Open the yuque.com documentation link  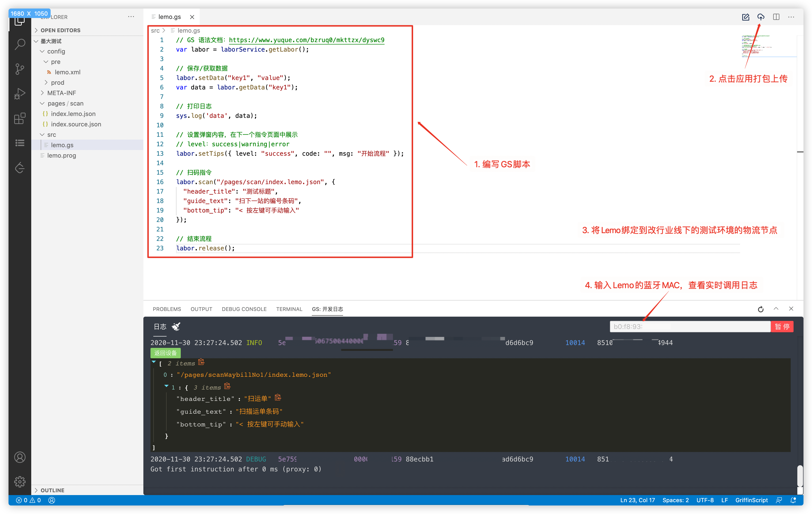306,40
